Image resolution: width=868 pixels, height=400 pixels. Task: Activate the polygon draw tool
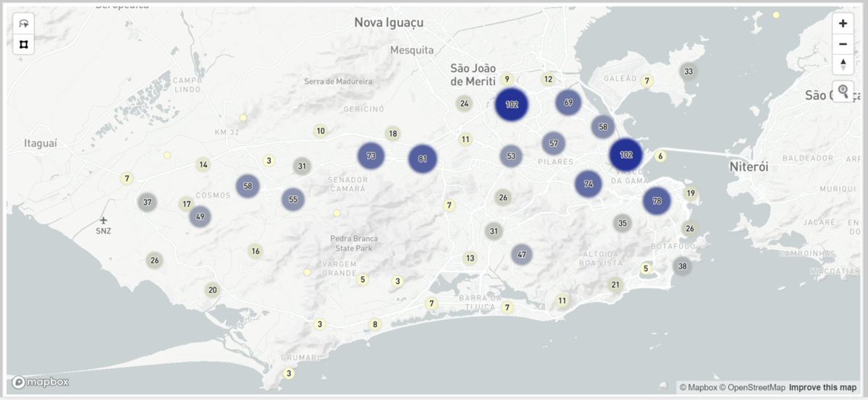[x=23, y=44]
